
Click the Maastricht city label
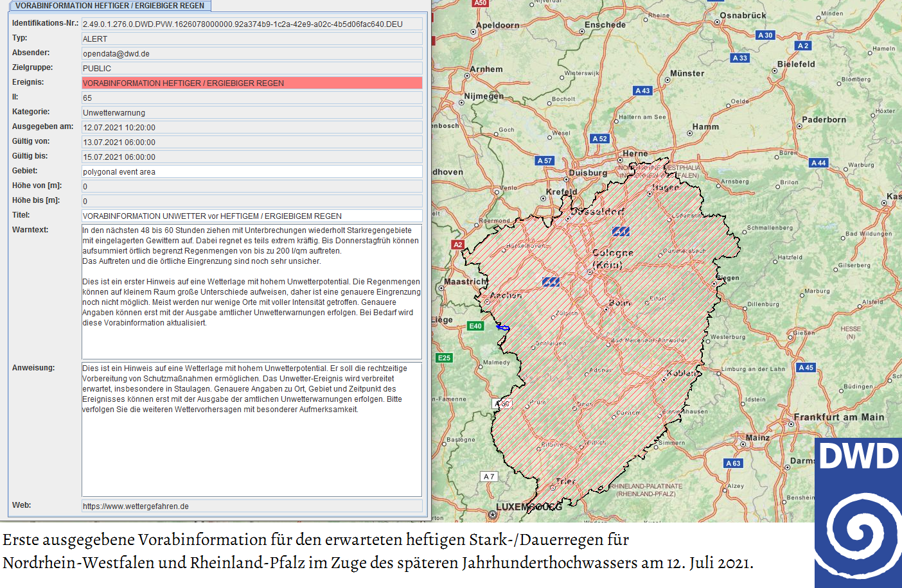[466, 282]
